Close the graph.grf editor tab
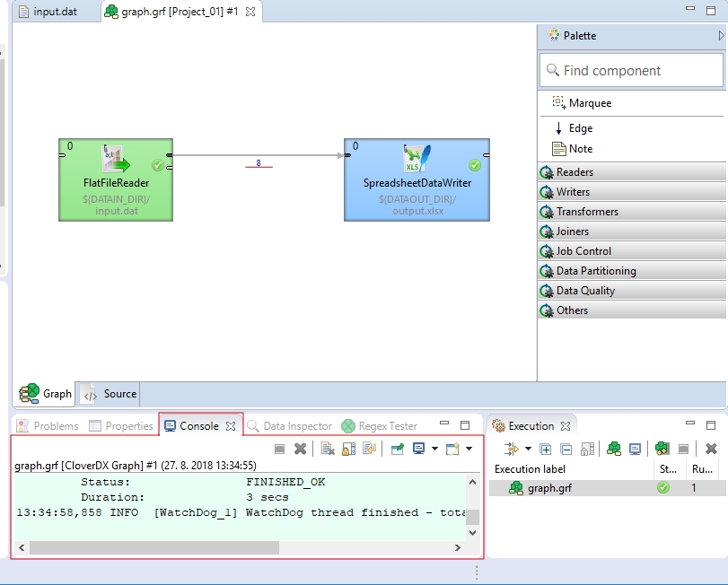The height and width of the screenshot is (585, 728). point(250,12)
